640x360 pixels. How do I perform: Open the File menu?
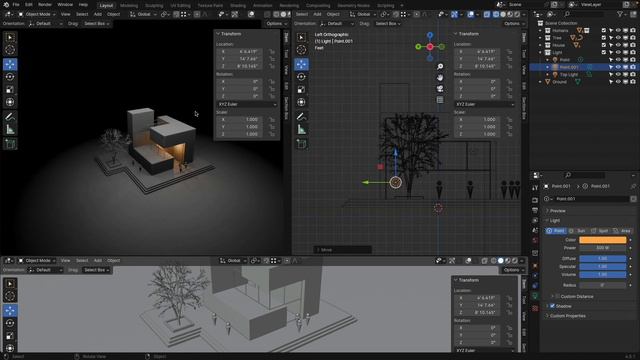16,4
